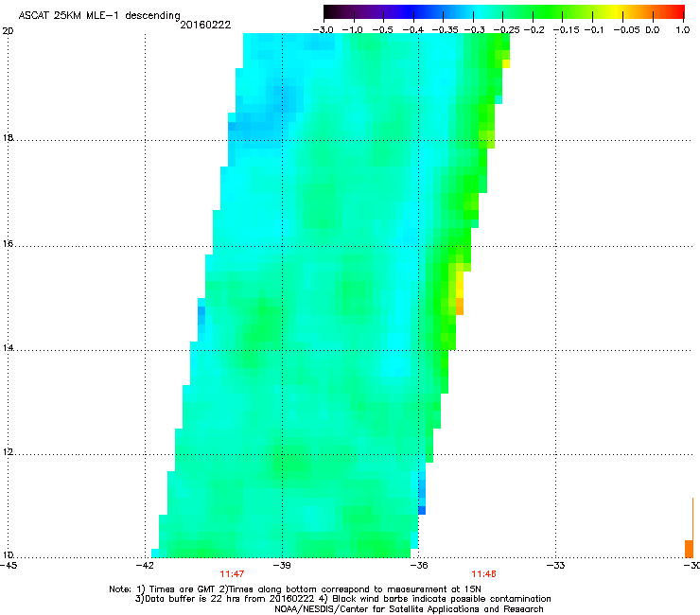
Task: Pick the yellow section of the color bar
Action: pos(619,11)
